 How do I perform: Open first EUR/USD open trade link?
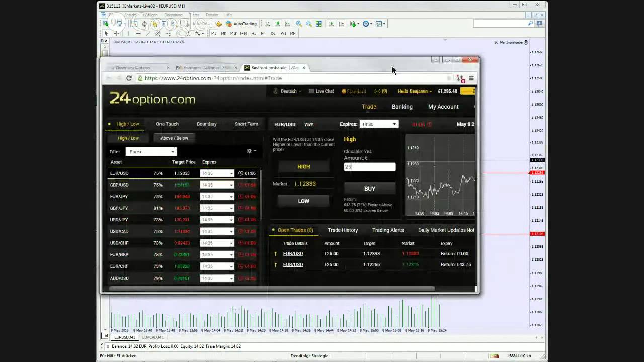point(293,254)
